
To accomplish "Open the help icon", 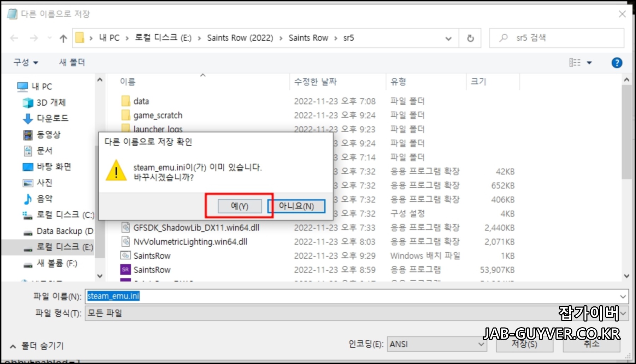I will pos(617,63).
